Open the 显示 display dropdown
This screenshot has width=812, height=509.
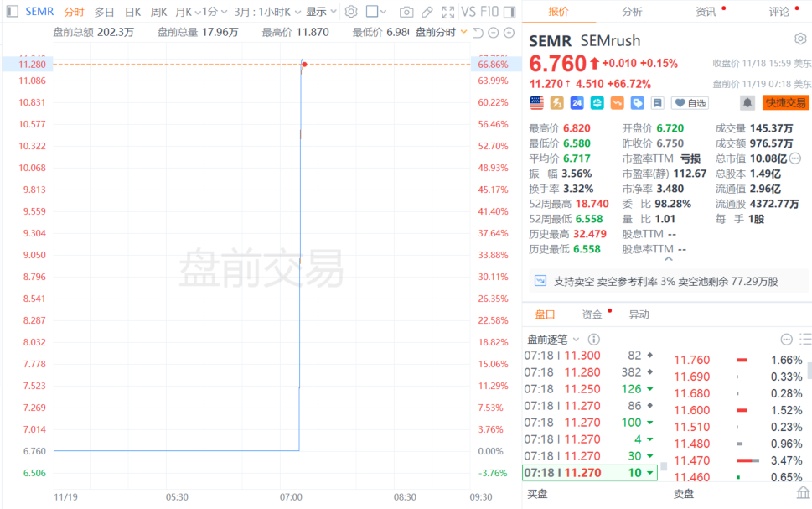click(321, 12)
